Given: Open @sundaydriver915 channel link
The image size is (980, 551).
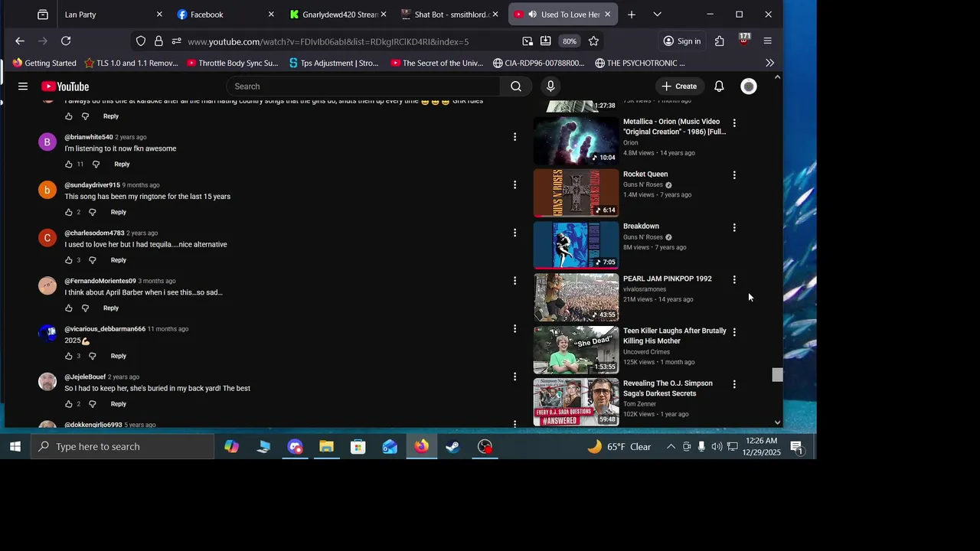Looking at the screenshot, I should (92, 185).
